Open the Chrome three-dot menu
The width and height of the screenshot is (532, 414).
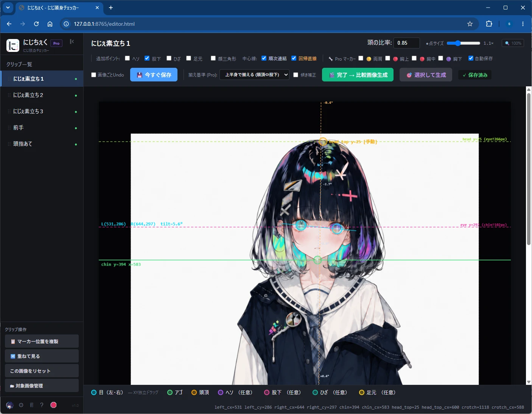pos(523,24)
